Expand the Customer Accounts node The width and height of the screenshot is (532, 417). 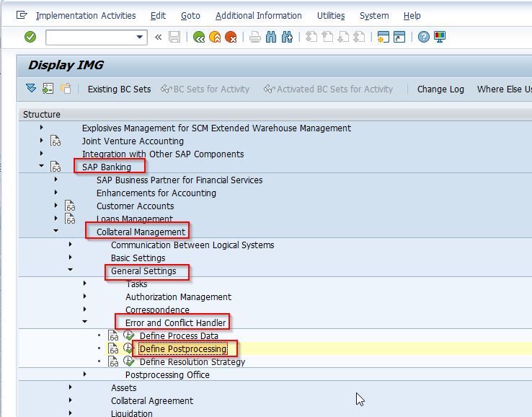pos(56,205)
